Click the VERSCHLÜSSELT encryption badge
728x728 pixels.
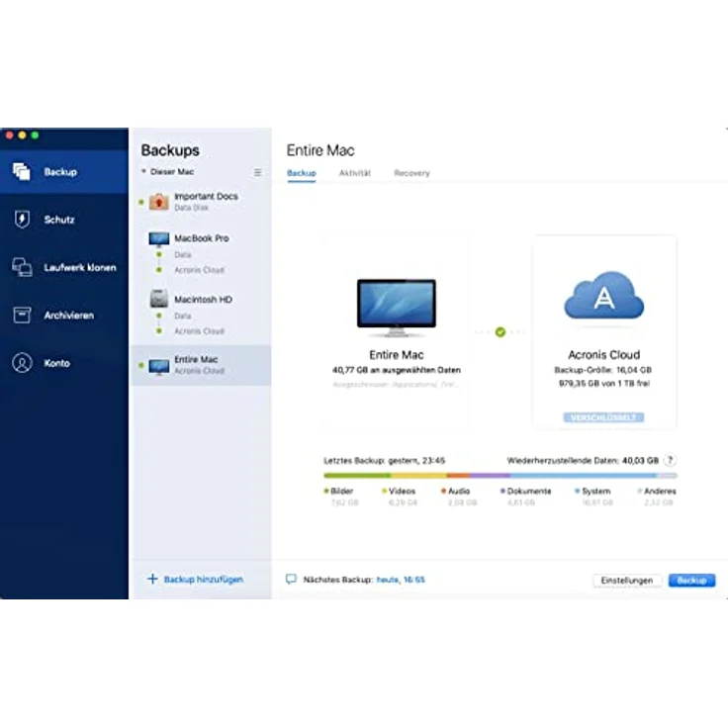click(603, 417)
